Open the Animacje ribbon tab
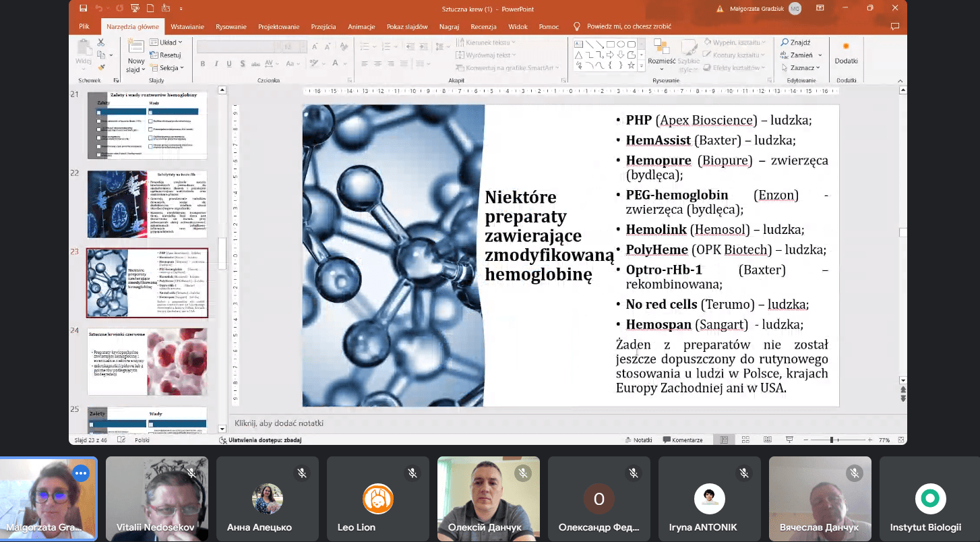This screenshot has width=980, height=542. pos(361,26)
